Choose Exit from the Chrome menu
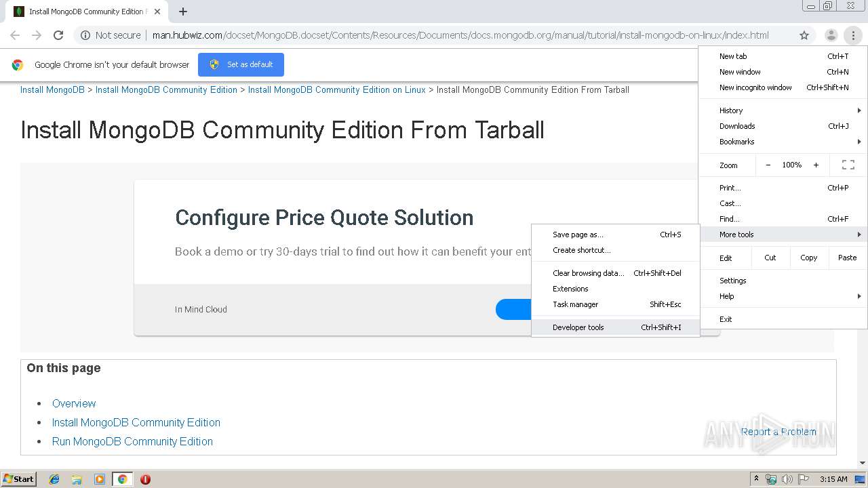This screenshot has height=488, width=868. [x=783, y=319]
